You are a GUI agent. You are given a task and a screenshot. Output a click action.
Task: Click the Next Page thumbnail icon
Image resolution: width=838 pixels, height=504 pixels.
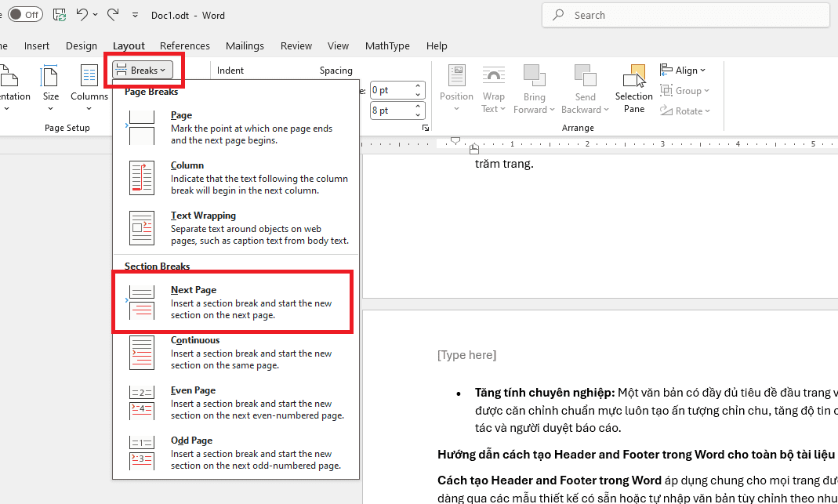click(142, 302)
